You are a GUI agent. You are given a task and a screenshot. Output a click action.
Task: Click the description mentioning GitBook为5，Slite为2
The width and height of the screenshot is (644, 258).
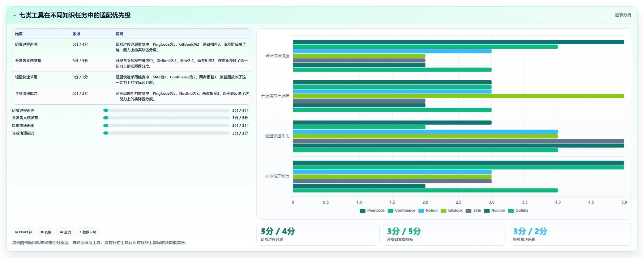point(182,64)
